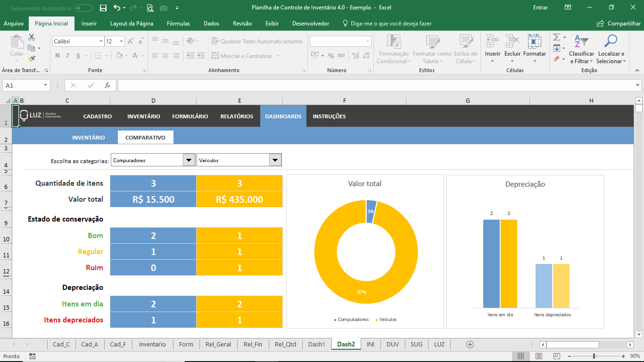Open the Computadores category dropdown

point(189,159)
